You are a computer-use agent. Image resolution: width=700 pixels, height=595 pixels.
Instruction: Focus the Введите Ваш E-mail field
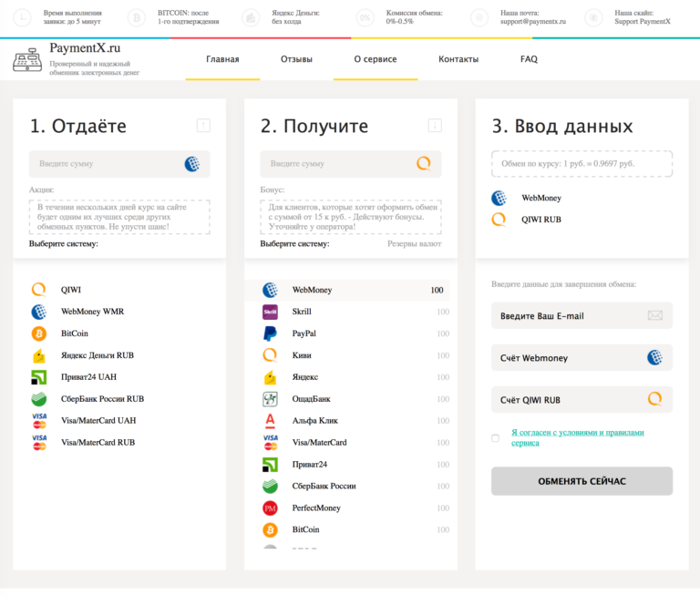582,316
